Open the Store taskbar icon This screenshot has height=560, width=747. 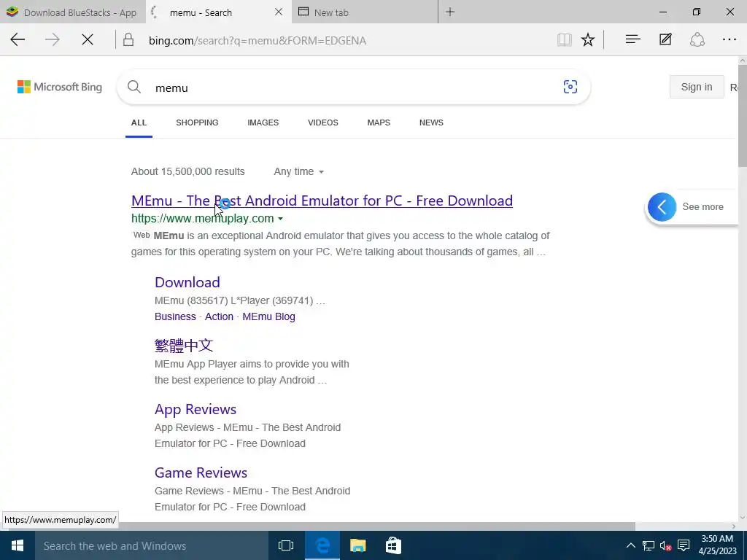click(x=393, y=545)
